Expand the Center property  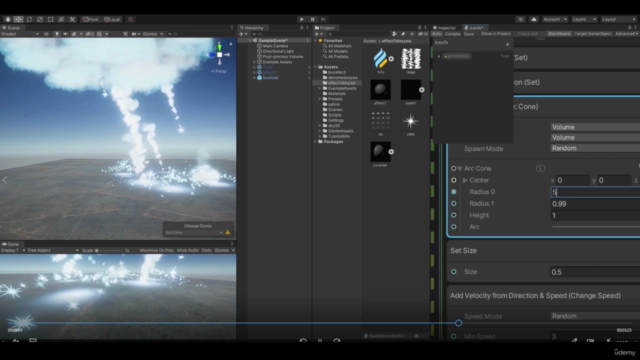tap(465, 180)
